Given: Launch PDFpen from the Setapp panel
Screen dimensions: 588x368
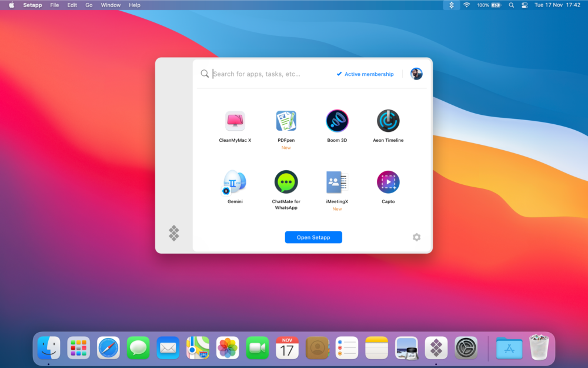Looking at the screenshot, I should (x=286, y=121).
